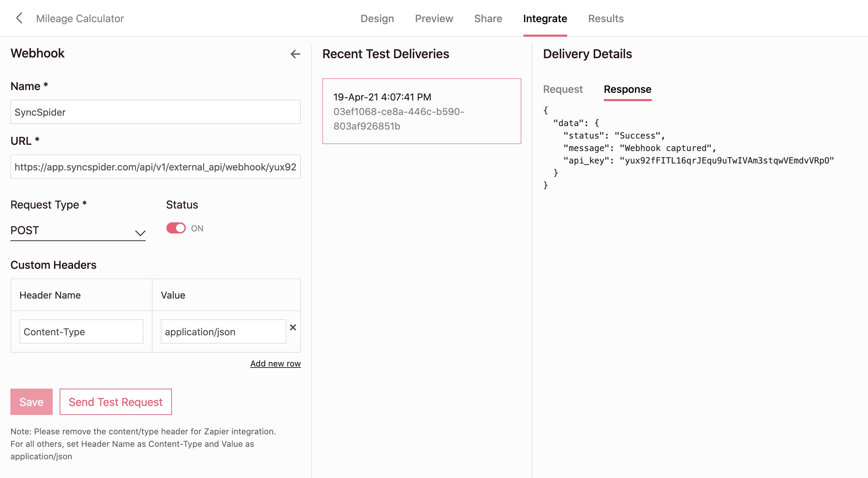This screenshot has width=868, height=478.
Task: Remove the Content-Type header row
Action: click(x=293, y=327)
